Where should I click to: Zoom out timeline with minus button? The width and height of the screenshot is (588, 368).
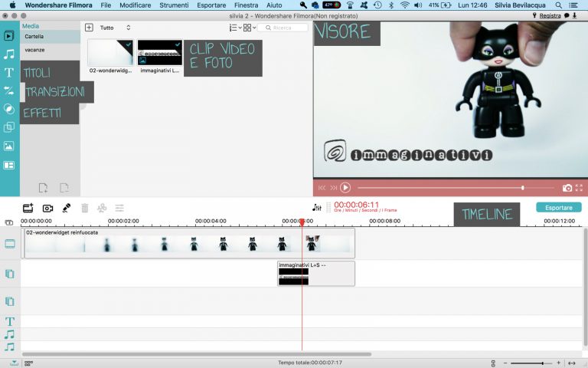(505, 363)
